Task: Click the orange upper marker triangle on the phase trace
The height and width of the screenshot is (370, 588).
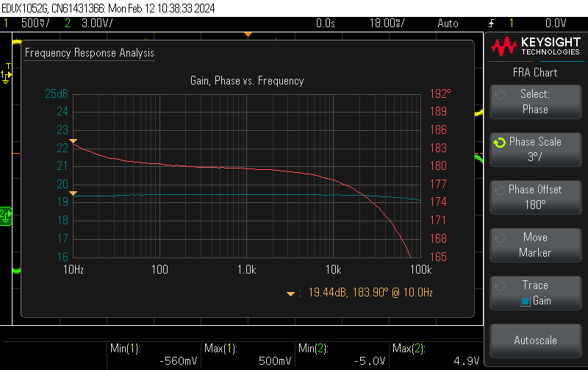Action: [x=73, y=141]
